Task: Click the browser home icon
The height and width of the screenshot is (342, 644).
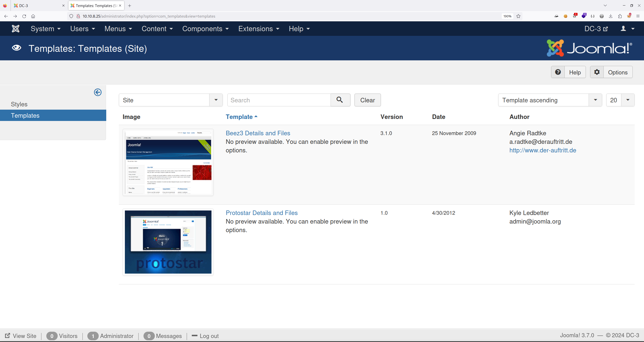Action: [x=33, y=16]
